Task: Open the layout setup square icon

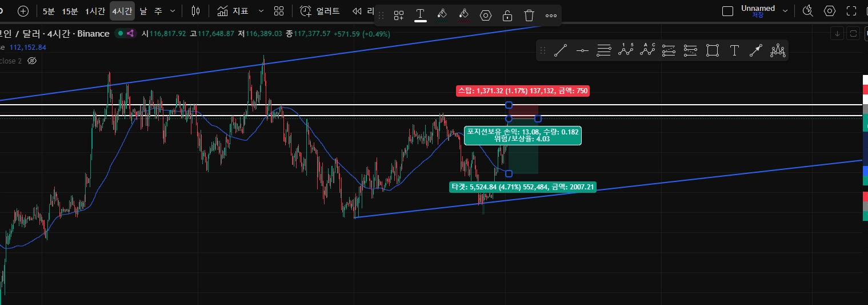Action: (x=727, y=11)
